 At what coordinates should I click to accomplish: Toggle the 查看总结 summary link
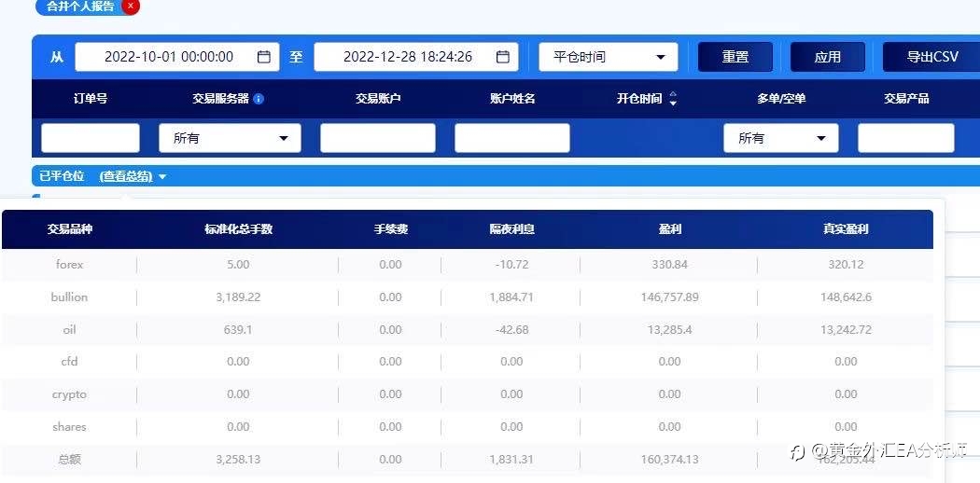pos(126,176)
